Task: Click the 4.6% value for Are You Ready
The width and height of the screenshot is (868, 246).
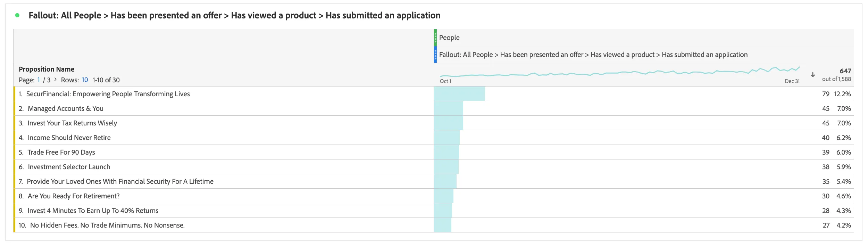Action: point(844,196)
